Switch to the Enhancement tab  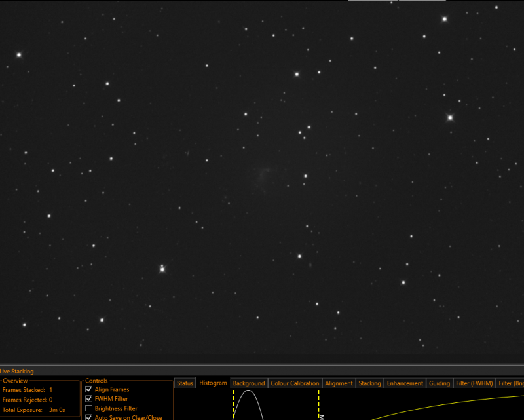tap(405, 383)
